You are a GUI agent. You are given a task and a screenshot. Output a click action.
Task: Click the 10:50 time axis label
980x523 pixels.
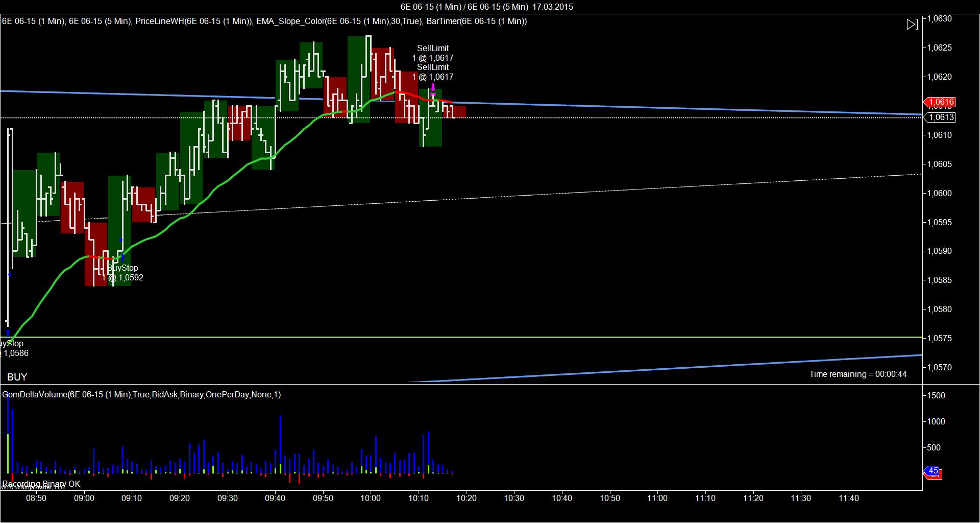609,498
